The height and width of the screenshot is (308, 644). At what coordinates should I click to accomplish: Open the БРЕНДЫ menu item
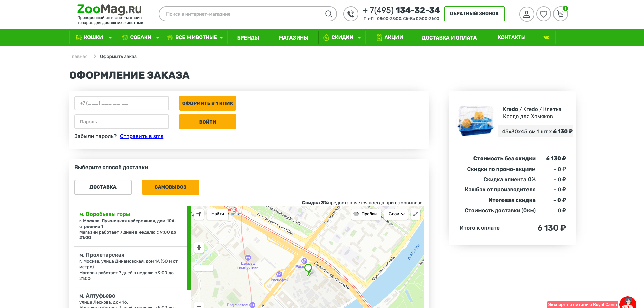248,37
